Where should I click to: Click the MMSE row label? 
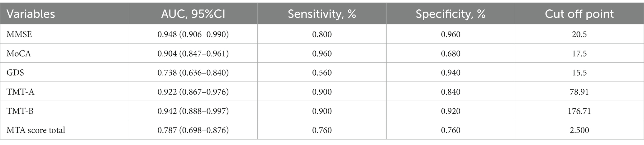[19, 34]
